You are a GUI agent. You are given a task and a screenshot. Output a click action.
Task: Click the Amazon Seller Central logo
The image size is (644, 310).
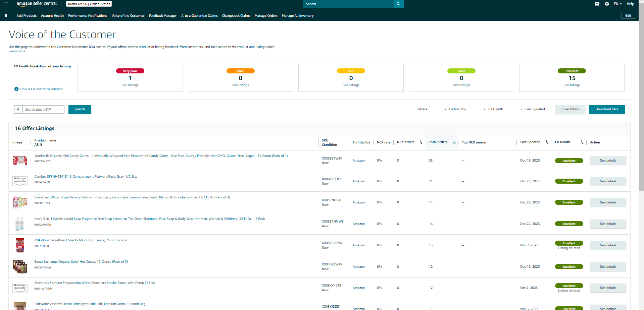(37, 4)
